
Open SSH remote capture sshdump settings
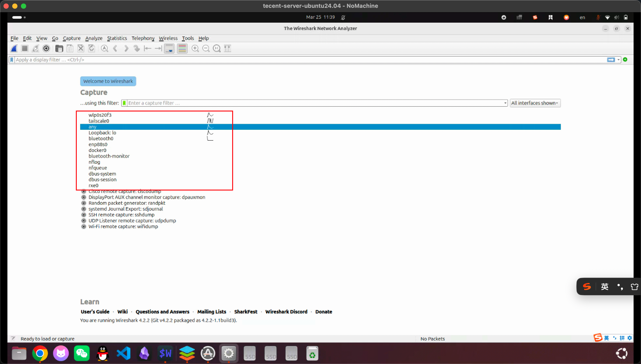[84, 215]
